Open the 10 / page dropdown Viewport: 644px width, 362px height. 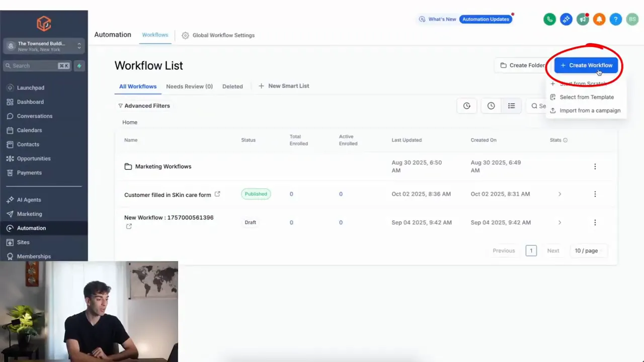tap(586, 250)
